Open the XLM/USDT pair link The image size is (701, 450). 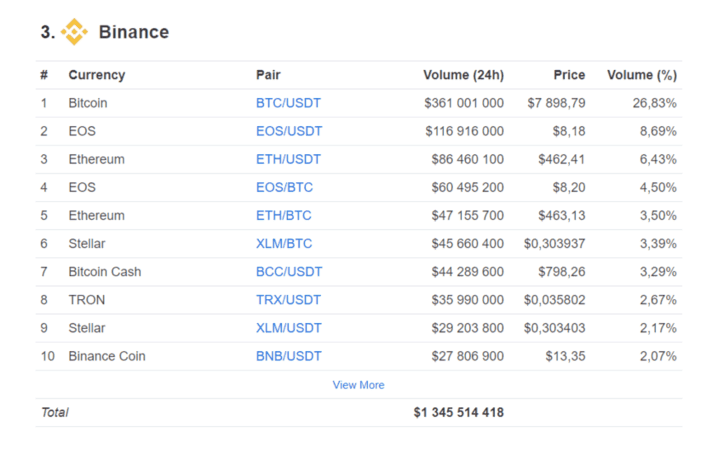coord(289,328)
